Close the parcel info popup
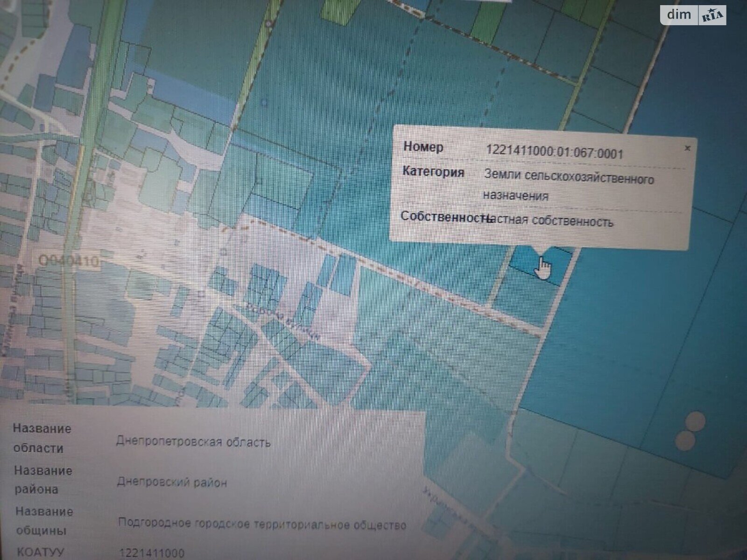The height and width of the screenshot is (560, 747). 687,148
